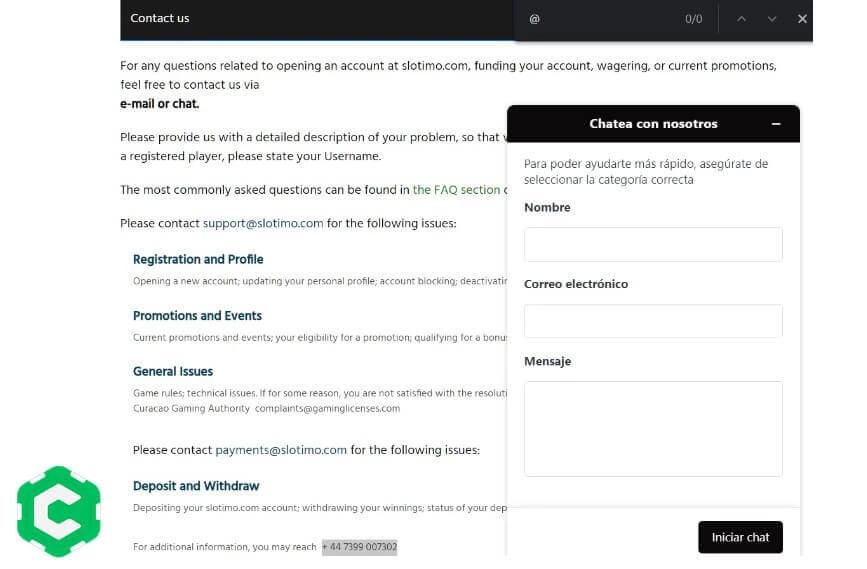Click the Mensaje text area
This screenshot has width=867, height=569.
(x=653, y=429)
